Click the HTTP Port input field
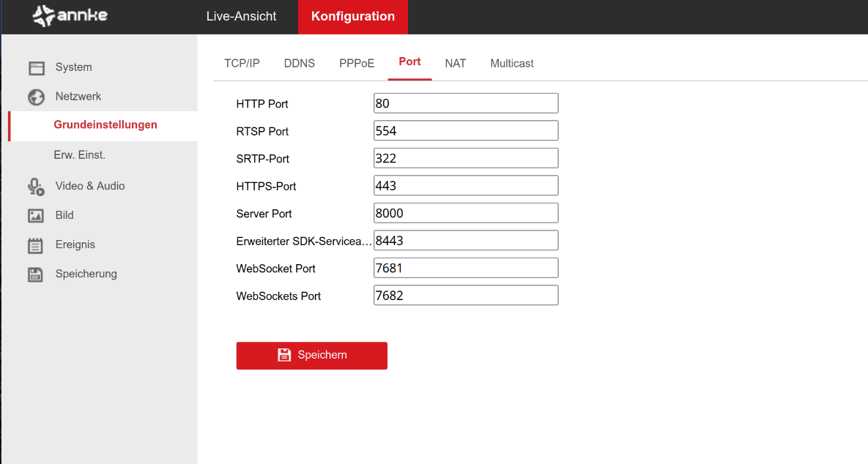Viewport: 868px width, 464px height. (466, 103)
